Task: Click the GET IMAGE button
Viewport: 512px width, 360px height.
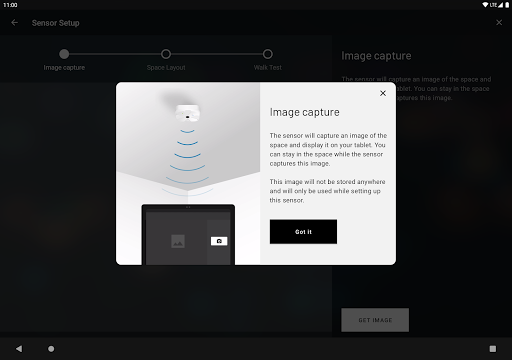Action: (375, 320)
